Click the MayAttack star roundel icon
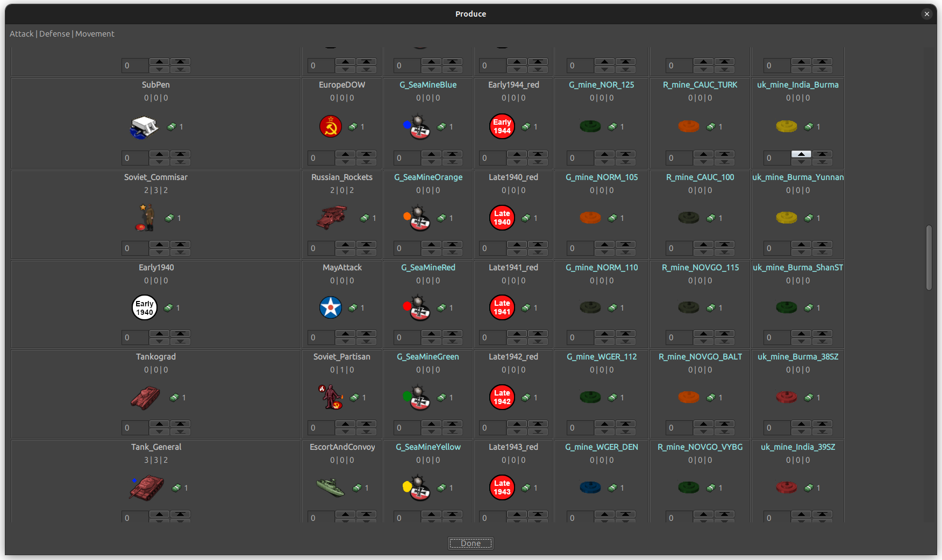Image resolution: width=942 pixels, height=560 pixels. click(x=330, y=307)
